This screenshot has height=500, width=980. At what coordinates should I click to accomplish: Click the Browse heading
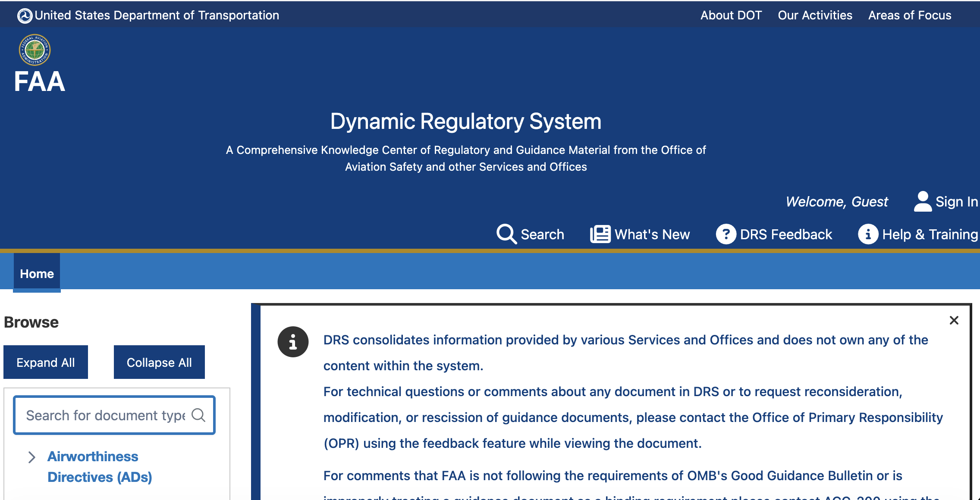pyautogui.click(x=31, y=322)
